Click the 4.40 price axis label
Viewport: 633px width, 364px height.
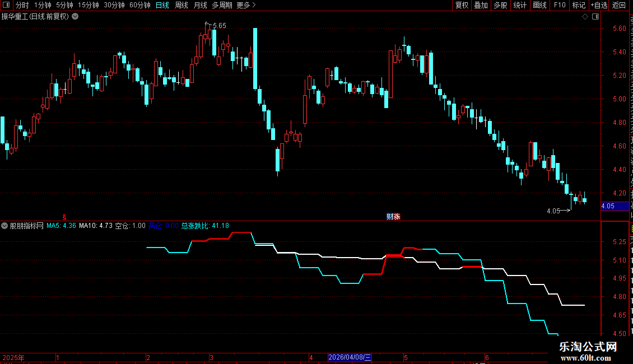coord(619,170)
